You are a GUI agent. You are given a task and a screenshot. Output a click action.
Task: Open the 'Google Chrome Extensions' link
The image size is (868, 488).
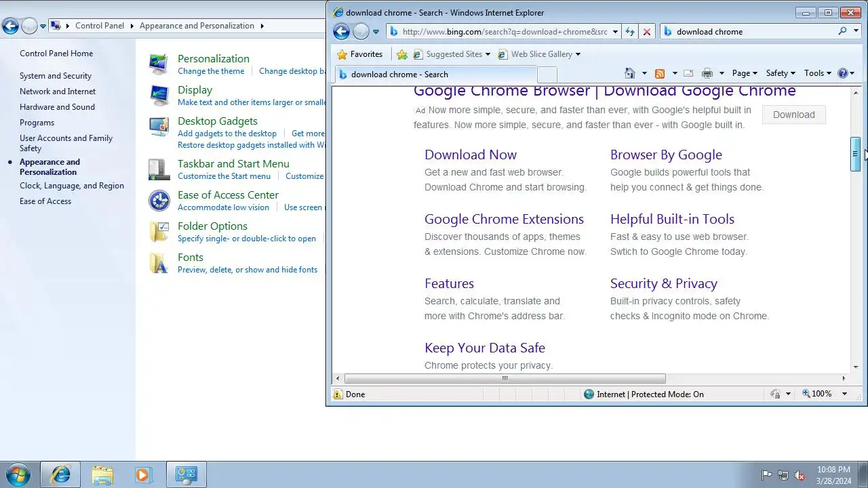click(x=504, y=219)
